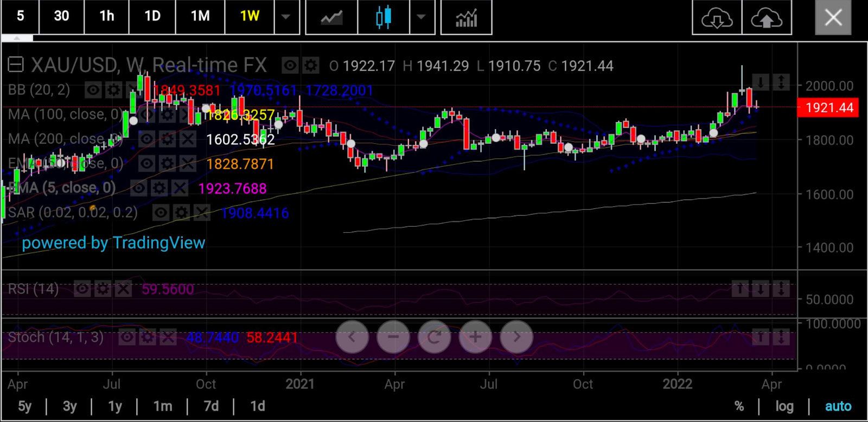
Task: Open SAR (0.02, 0.02, 0.2) settings gear
Action: click(x=181, y=213)
